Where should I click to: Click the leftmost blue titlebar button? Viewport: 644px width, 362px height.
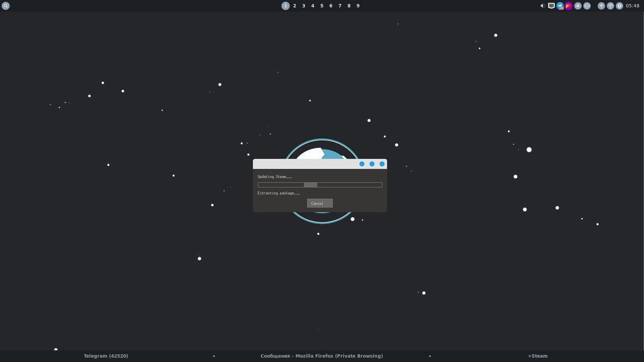click(362, 164)
